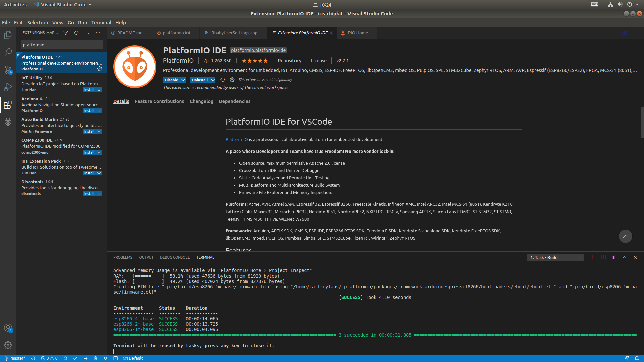Open the Terminal menu
Screen dimensions: 644x362
pyautogui.click(x=101, y=23)
